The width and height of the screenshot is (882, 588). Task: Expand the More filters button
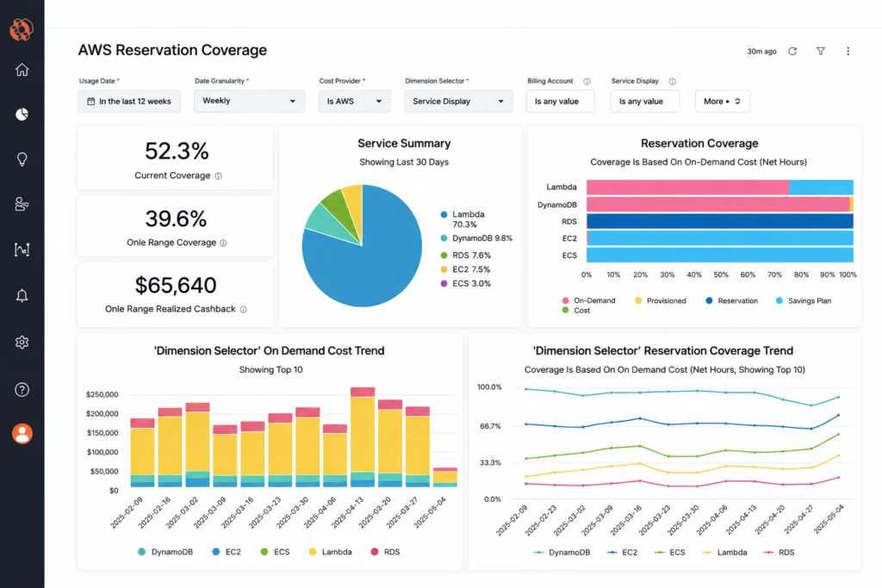coord(723,102)
